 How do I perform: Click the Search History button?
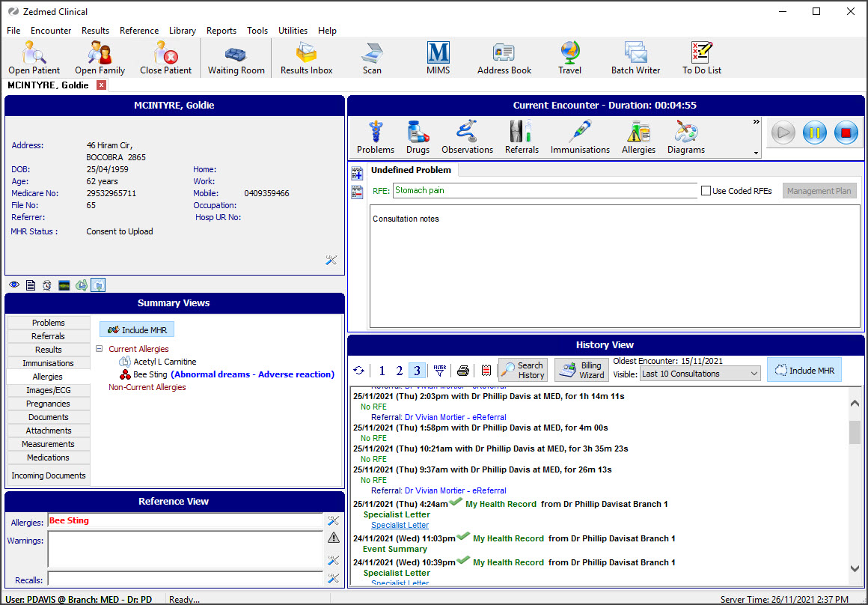pos(522,369)
